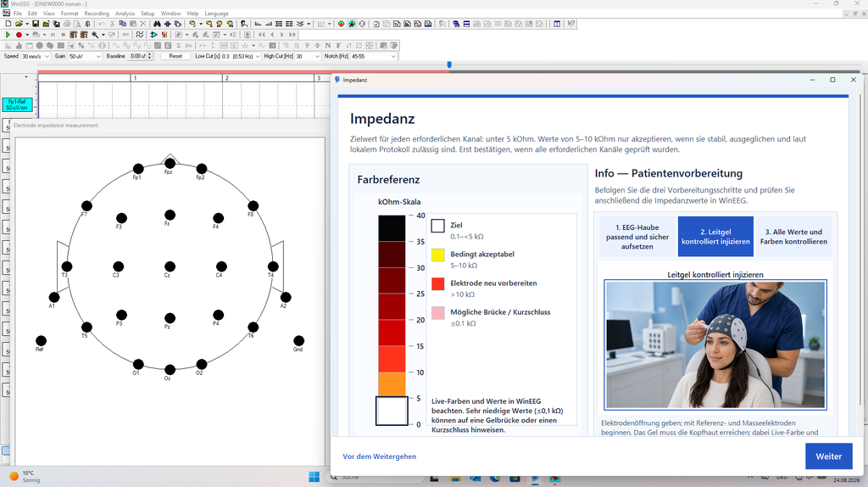Click the patient person card icon
The height and width of the screenshot is (487, 868).
[243, 24]
